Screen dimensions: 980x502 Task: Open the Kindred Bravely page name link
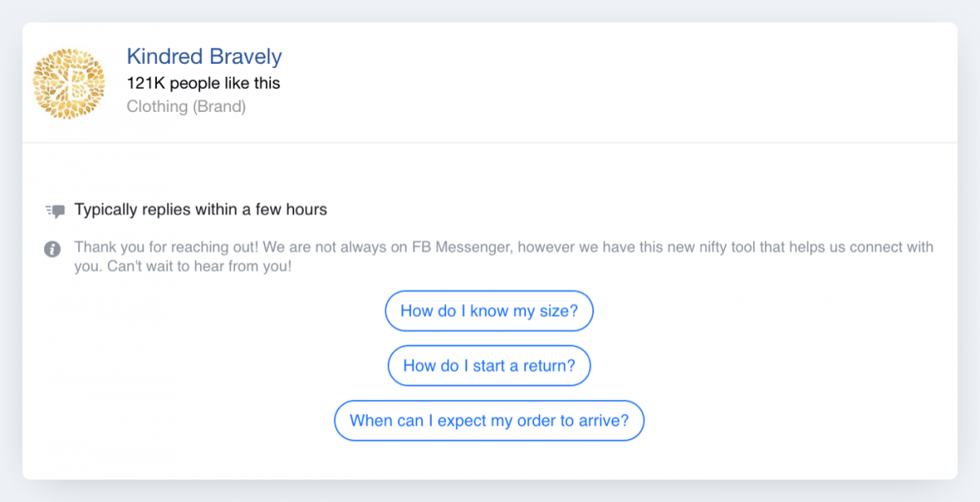pos(204,56)
